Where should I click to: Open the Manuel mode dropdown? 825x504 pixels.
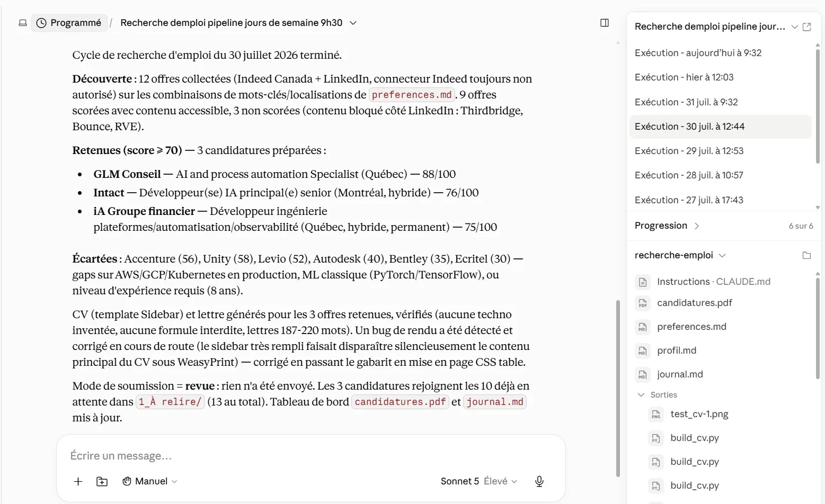point(150,481)
